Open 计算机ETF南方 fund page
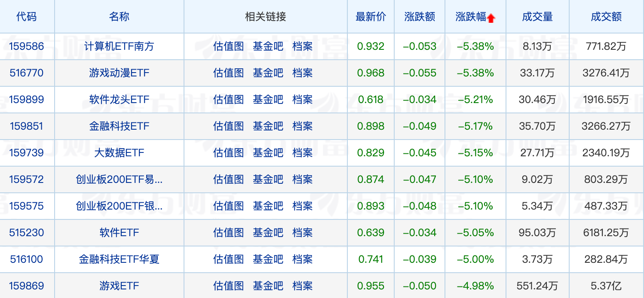The height and width of the screenshot is (298, 644). [x=119, y=46]
